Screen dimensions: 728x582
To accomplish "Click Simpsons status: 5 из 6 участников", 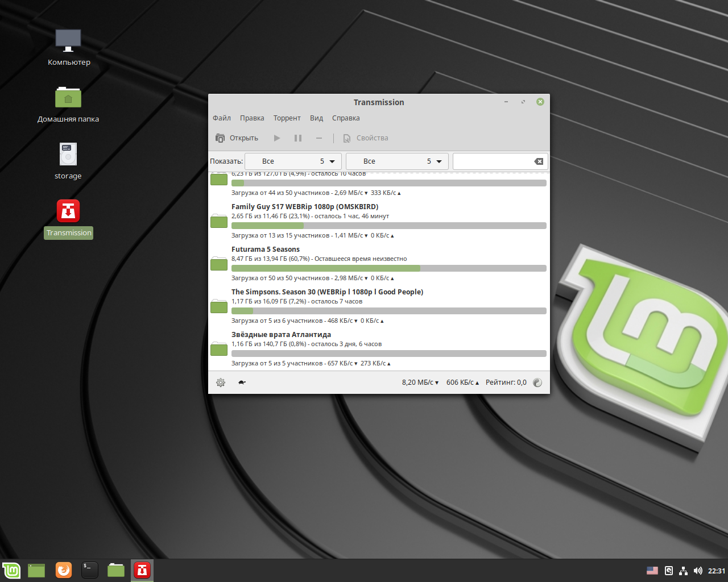I will coord(308,321).
